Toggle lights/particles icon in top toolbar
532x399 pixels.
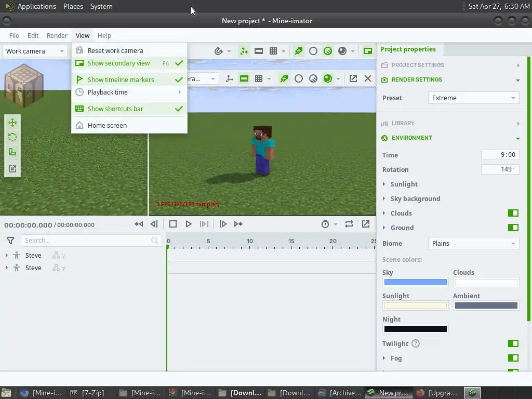[299, 51]
